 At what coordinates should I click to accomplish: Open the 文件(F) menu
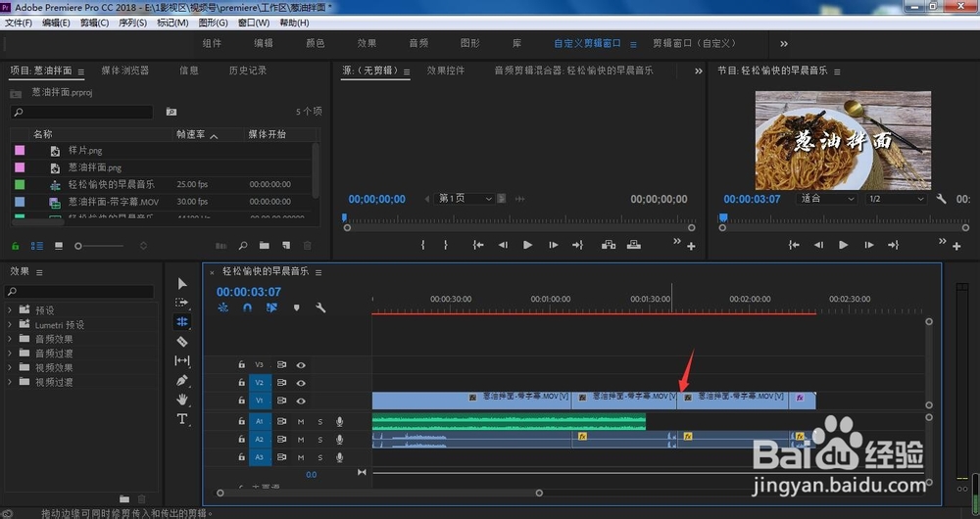pos(18,23)
